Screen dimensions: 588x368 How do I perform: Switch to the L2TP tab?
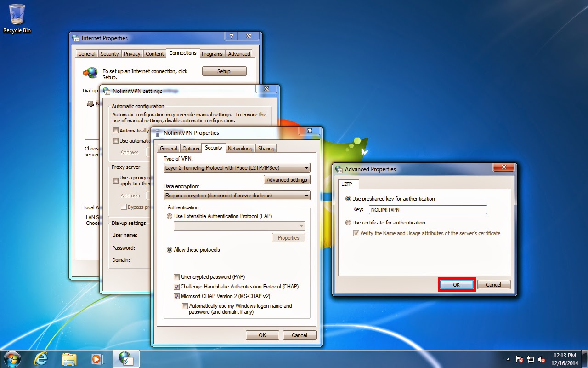(x=349, y=184)
